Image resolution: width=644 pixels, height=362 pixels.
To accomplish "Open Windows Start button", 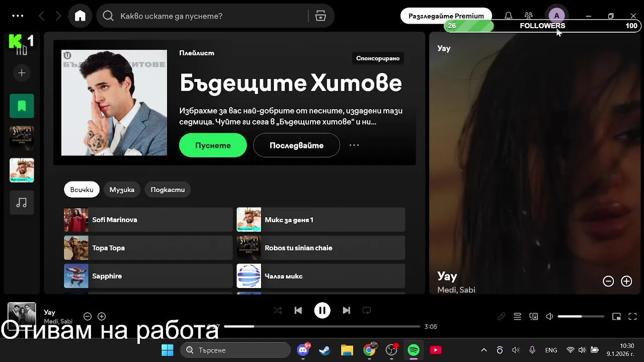I will tap(167, 350).
